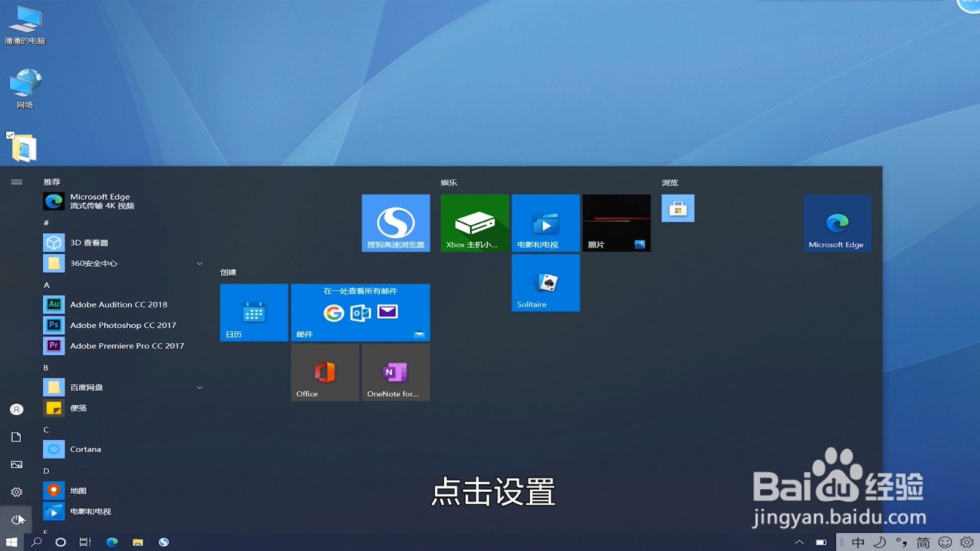Click the 推荐 header in app list
Viewport: 980px width, 551px height.
pyautogui.click(x=52, y=182)
